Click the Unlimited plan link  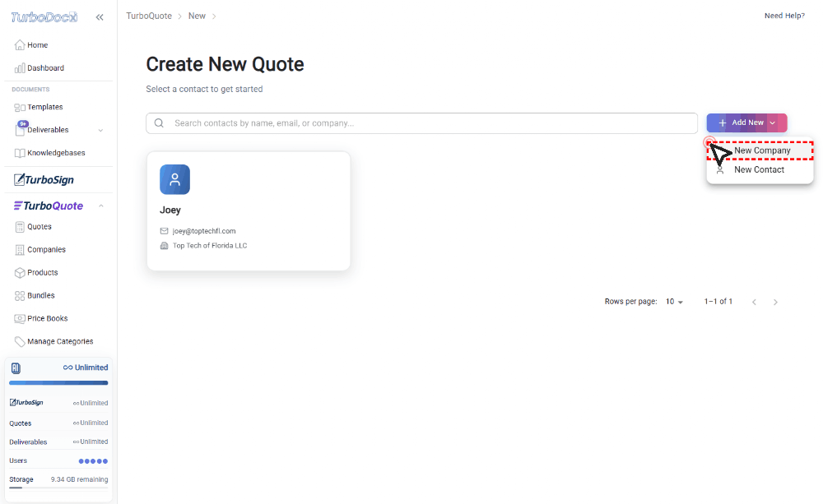coord(86,368)
